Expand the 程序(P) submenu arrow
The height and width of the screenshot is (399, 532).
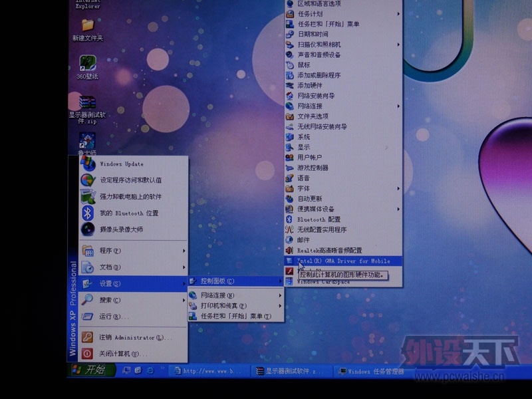184,251
